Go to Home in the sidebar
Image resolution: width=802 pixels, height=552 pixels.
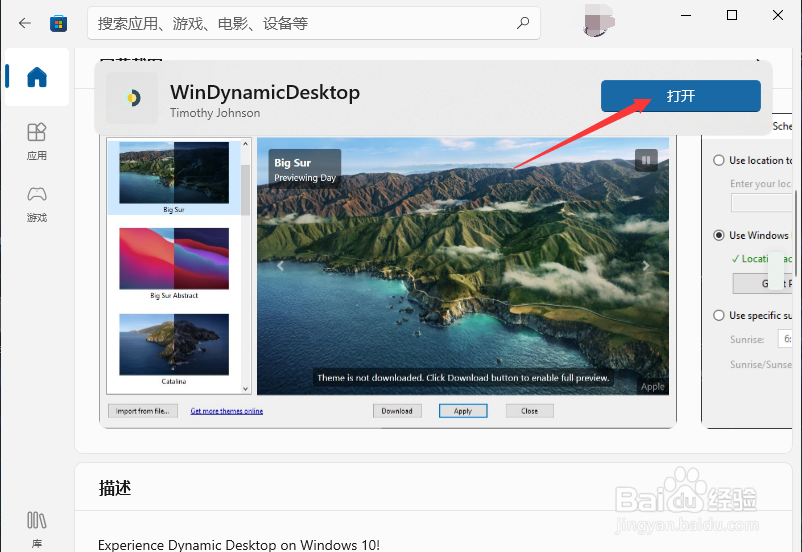point(37,77)
